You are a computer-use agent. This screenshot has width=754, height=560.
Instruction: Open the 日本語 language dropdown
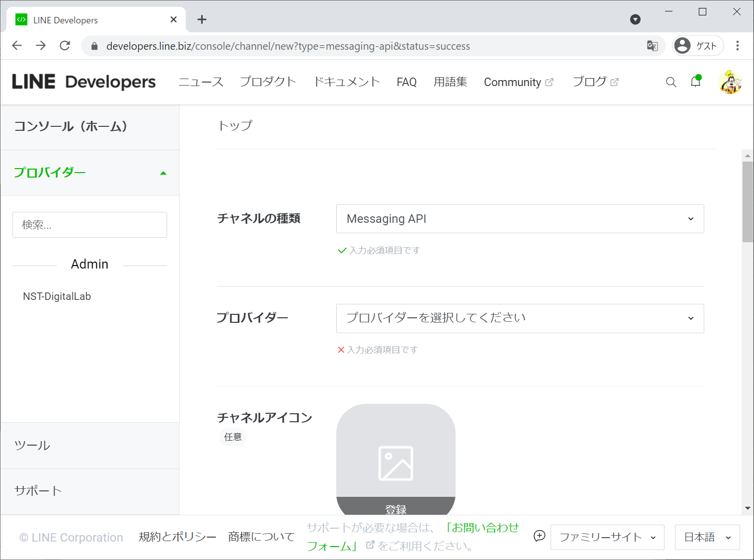coord(707,537)
